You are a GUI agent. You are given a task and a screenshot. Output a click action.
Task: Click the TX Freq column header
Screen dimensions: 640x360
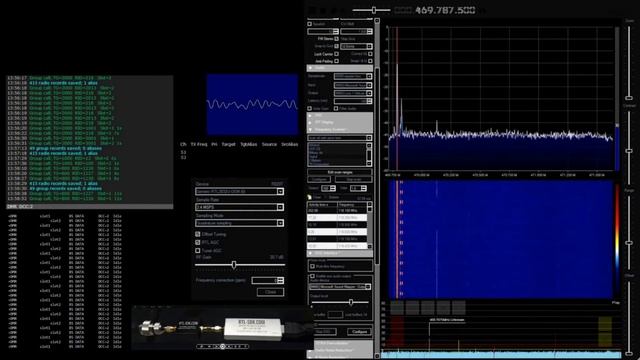pos(199,144)
